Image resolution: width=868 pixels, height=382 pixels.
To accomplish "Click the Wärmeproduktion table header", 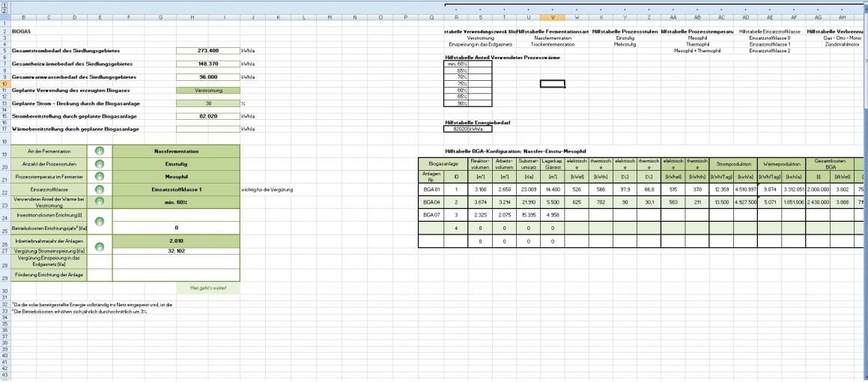I will pos(781,164).
